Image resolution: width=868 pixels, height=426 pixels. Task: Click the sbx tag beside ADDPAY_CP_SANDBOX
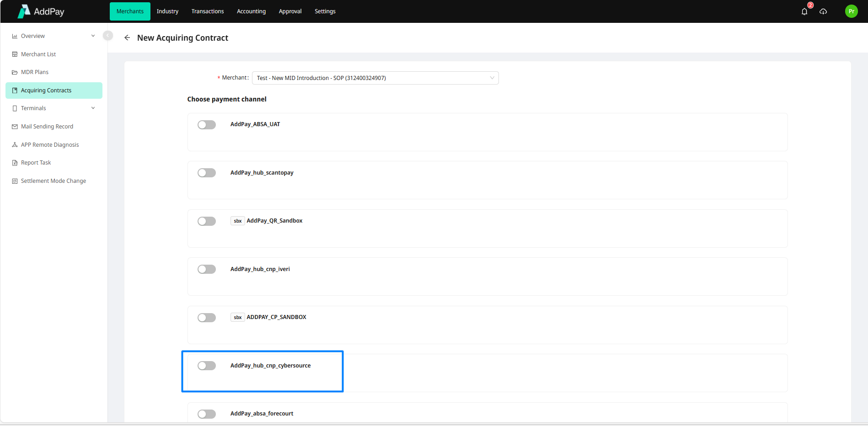tap(238, 318)
